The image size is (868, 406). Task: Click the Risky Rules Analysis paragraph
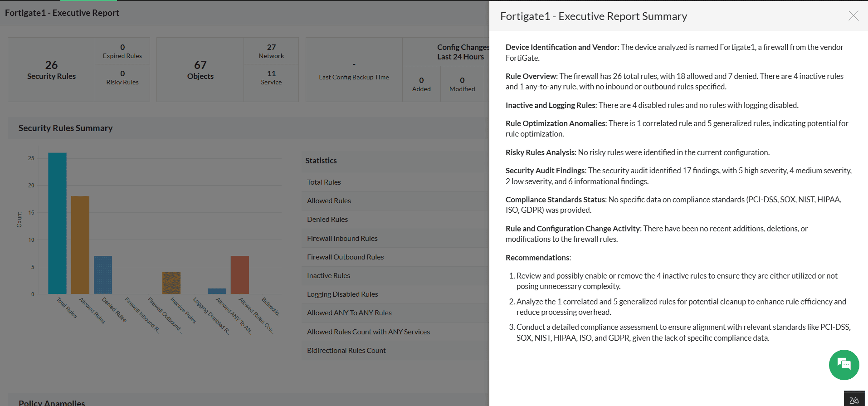637,152
